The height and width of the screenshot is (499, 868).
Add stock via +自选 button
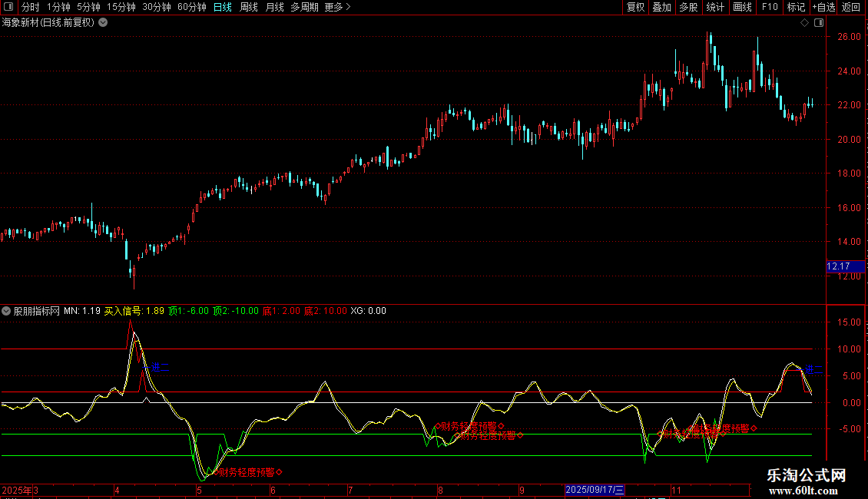coord(823,7)
